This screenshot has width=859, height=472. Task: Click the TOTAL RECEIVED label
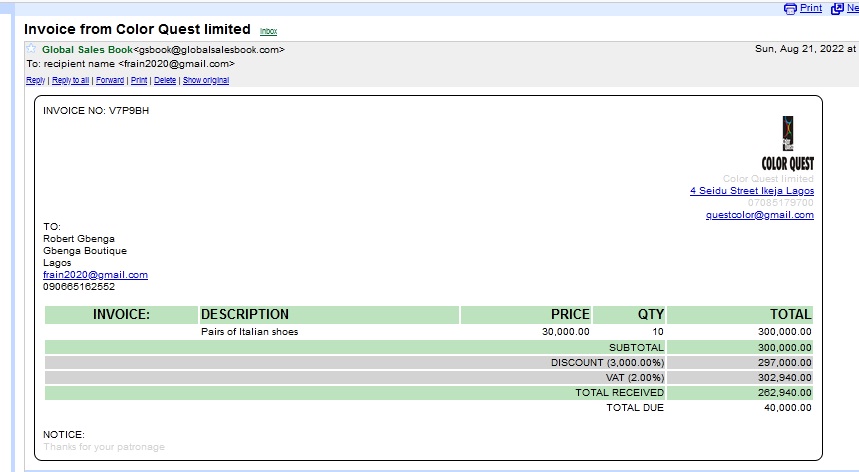coord(620,393)
